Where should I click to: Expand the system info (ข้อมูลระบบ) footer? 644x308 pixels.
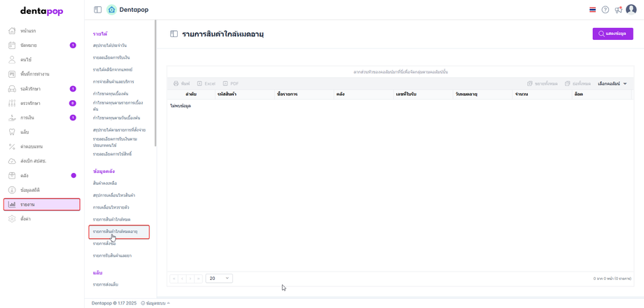coord(155,303)
